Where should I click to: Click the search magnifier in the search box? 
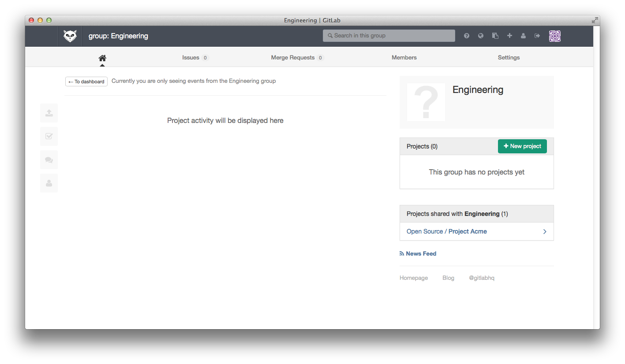[x=329, y=36]
